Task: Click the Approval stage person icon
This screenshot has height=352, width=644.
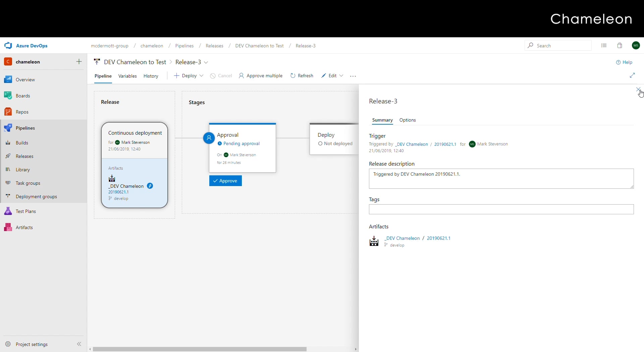Action: coord(209,138)
